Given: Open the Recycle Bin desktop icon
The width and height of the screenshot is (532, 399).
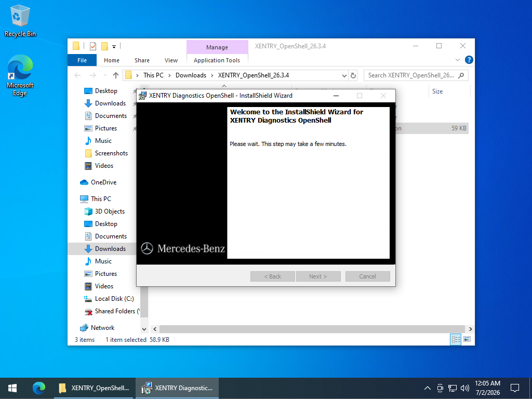Looking at the screenshot, I should point(20,21).
